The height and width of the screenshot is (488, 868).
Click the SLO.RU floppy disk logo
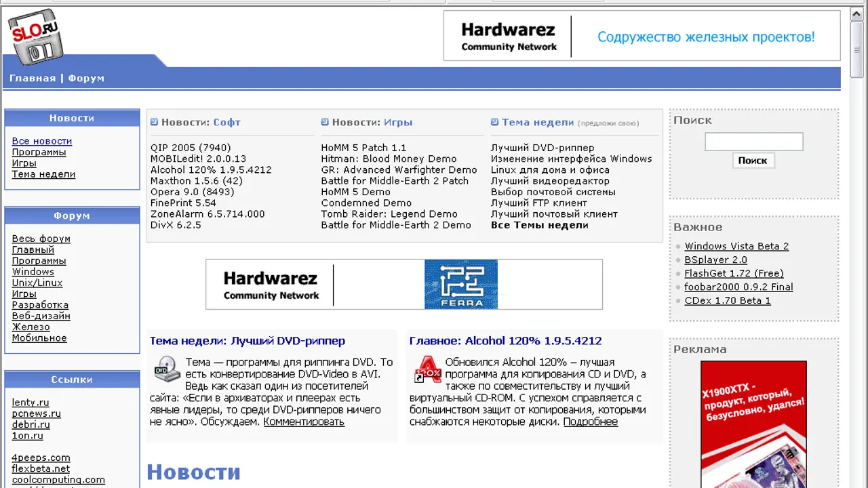[35, 37]
